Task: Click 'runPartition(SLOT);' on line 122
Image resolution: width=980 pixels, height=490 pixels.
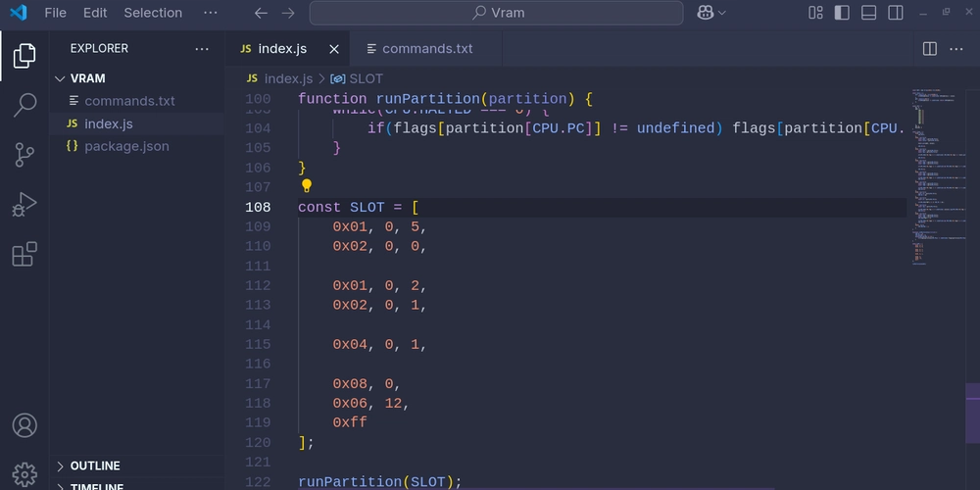Action: (x=379, y=482)
